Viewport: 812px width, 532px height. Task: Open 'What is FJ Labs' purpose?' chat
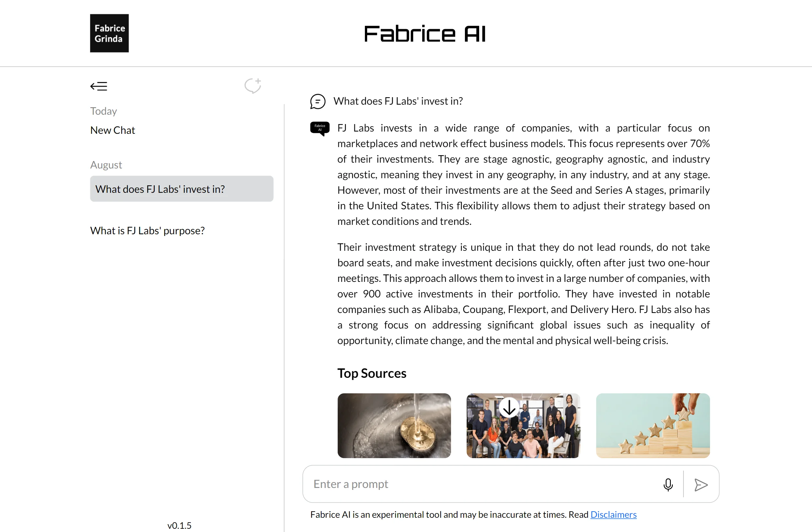click(x=147, y=230)
